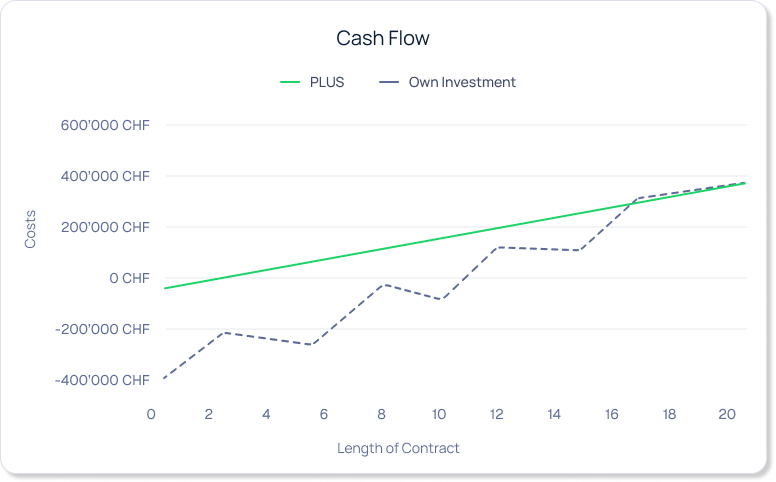
Task: Click the x-axis tick label 4
Action: point(266,414)
